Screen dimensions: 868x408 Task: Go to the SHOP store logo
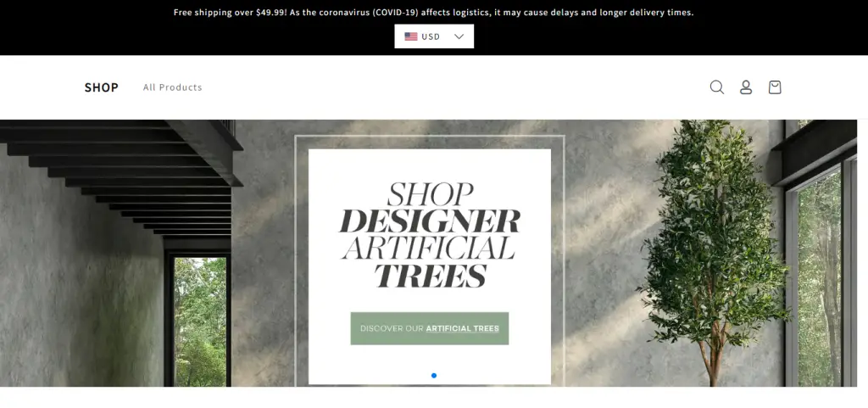[102, 87]
